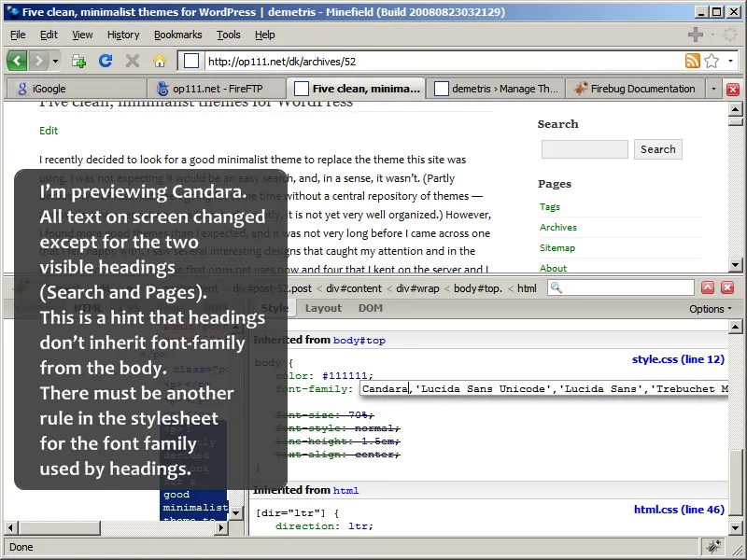Click the orange RSS feed icon

coord(692,61)
